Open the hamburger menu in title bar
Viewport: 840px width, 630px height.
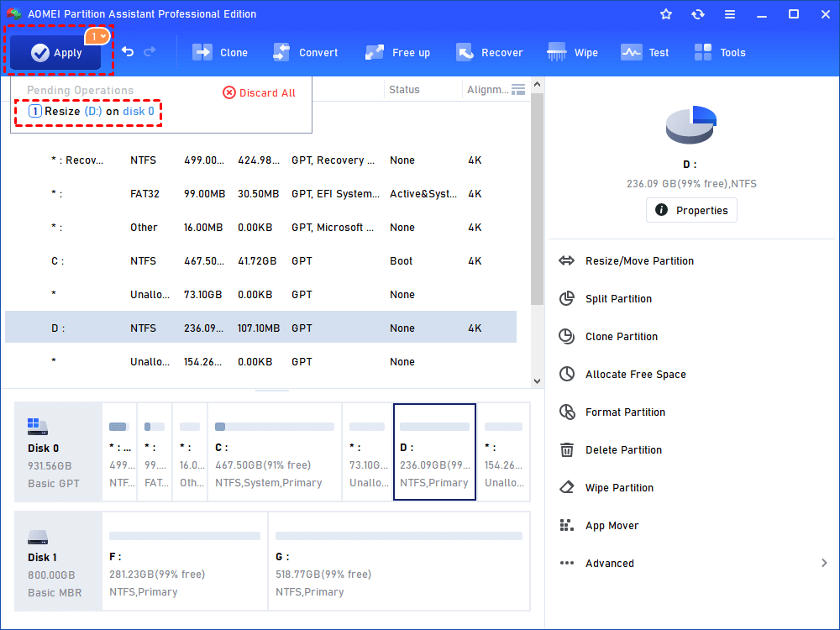click(730, 14)
